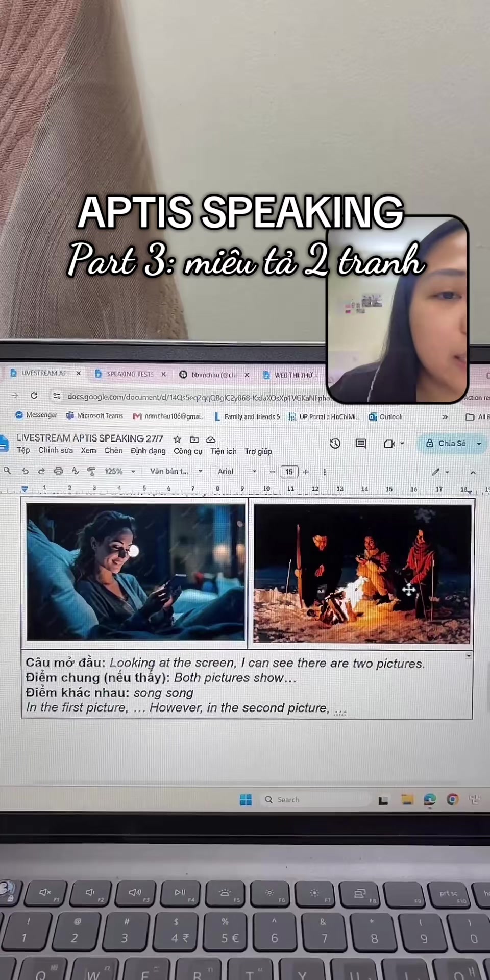This screenshot has height=980, width=490.
Task: Open the Gmail nnmchau106 bookmark
Action: point(168,416)
